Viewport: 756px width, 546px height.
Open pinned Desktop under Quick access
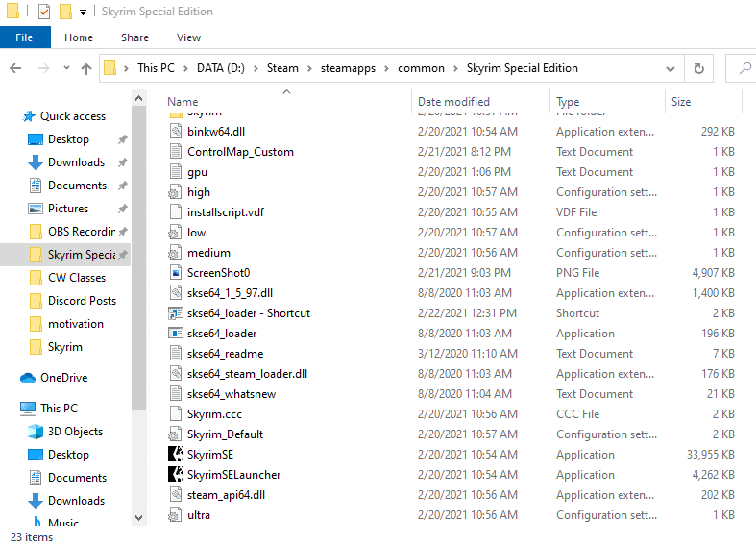coord(68,139)
